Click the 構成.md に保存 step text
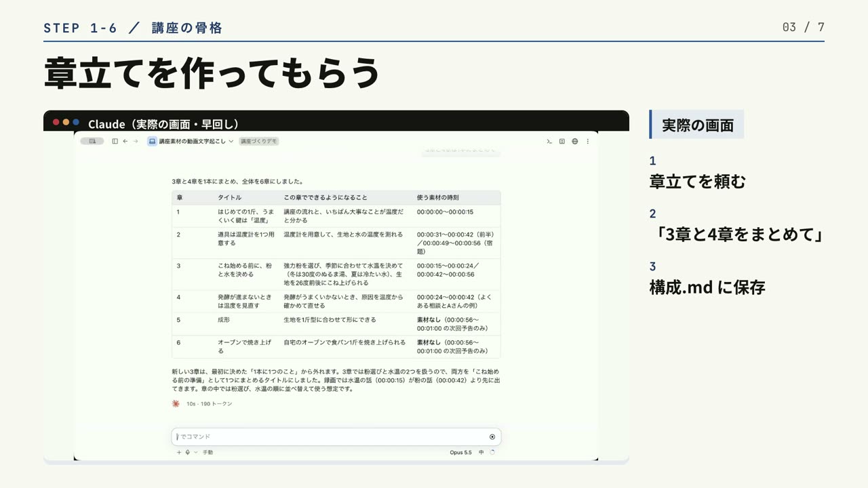This screenshot has height=488, width=868. tap(707, 287)
